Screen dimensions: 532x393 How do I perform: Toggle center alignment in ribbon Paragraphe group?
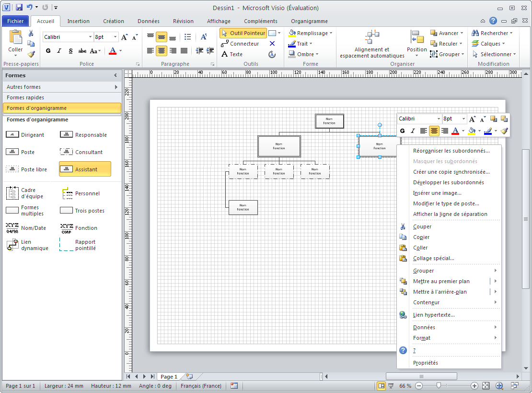tap(162, 51)
